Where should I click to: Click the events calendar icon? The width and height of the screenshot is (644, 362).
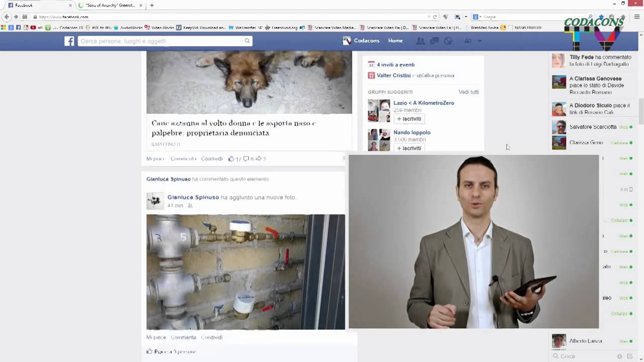(371, 65)
